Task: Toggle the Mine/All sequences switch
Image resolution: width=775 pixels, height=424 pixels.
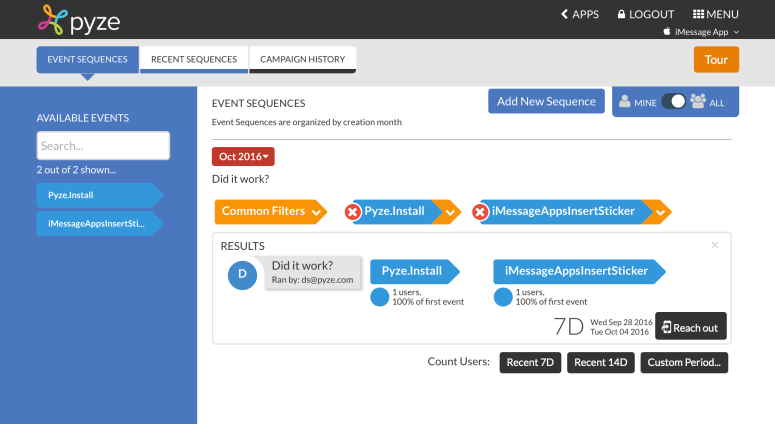Action: point(673,101)
